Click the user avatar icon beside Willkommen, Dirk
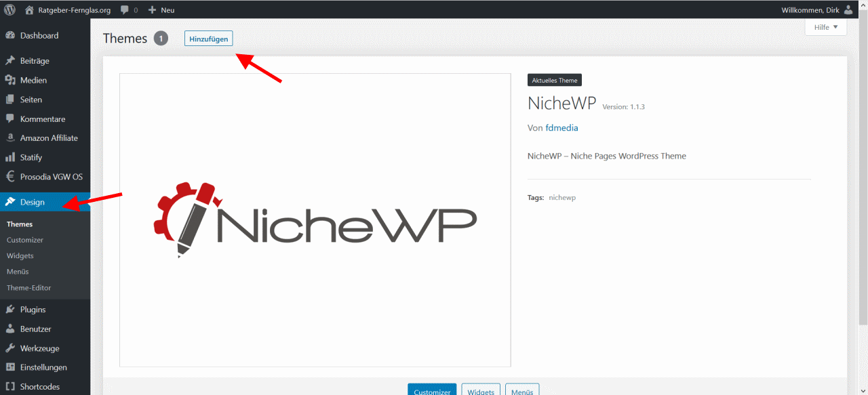 click(x=848, y=10)
